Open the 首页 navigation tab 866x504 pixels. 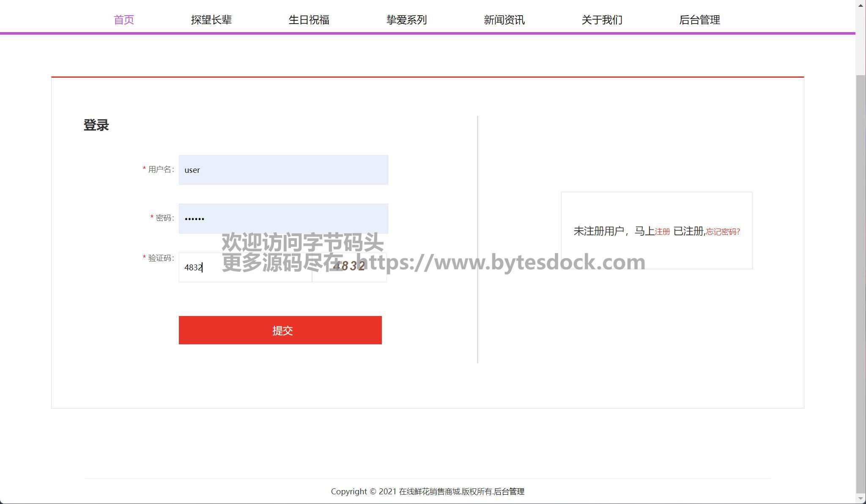click(x=124, y=20)
